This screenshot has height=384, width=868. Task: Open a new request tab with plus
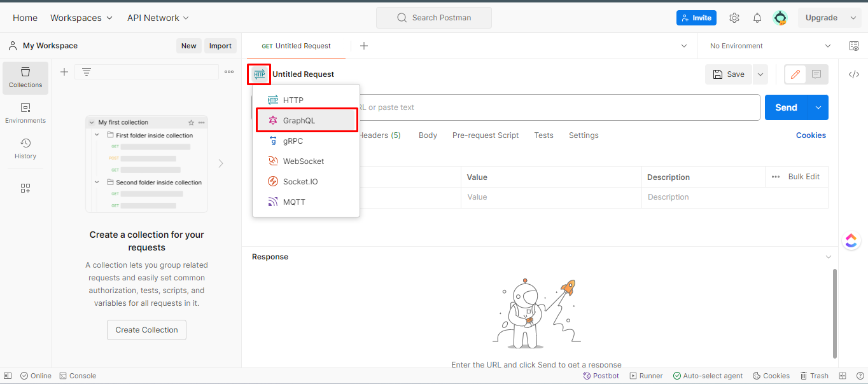(x=364, y=46)
